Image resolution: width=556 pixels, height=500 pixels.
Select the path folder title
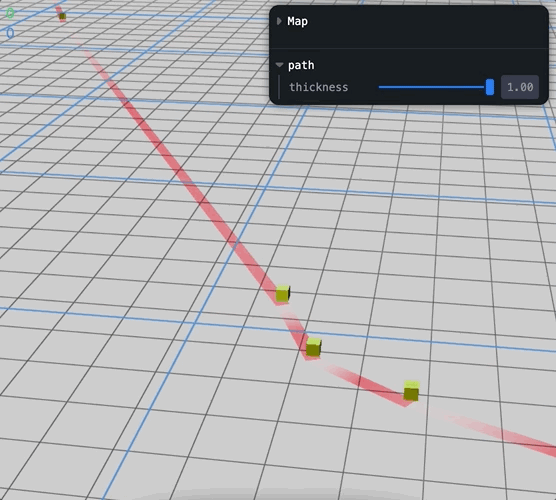coord(301,65)
